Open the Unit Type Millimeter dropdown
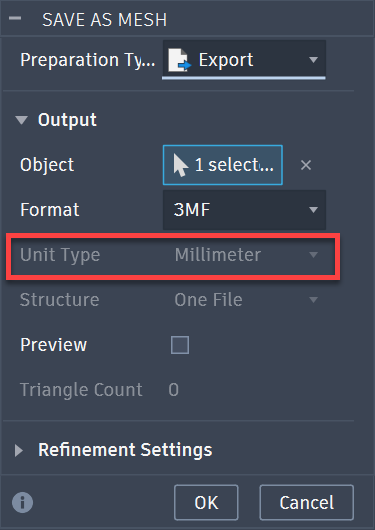 [246, 255]
